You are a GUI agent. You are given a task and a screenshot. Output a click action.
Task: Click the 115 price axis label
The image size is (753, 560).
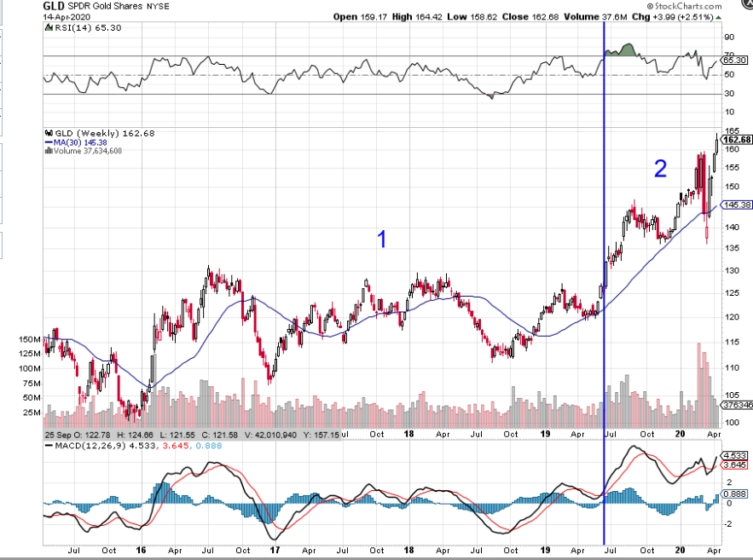click(x=732, y=342)
